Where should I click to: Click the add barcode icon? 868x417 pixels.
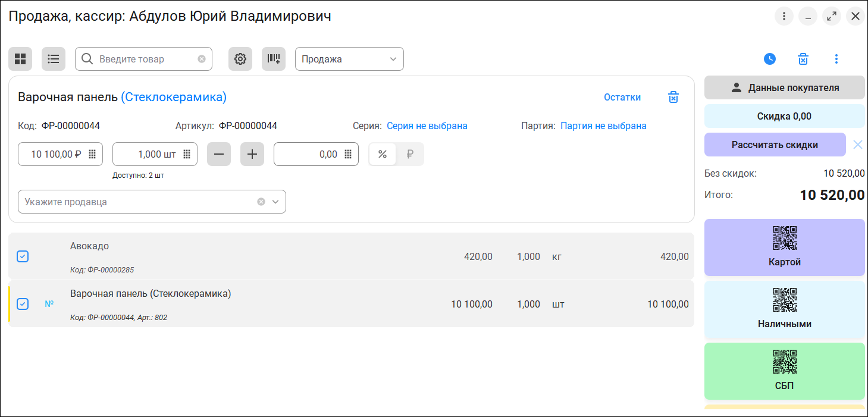point(274,59)
